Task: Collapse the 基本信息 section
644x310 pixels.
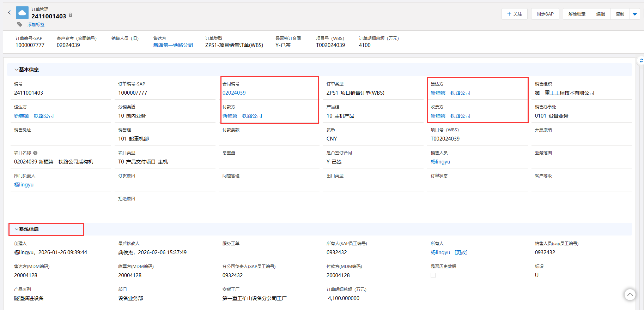Action: [x=17, y=70]
